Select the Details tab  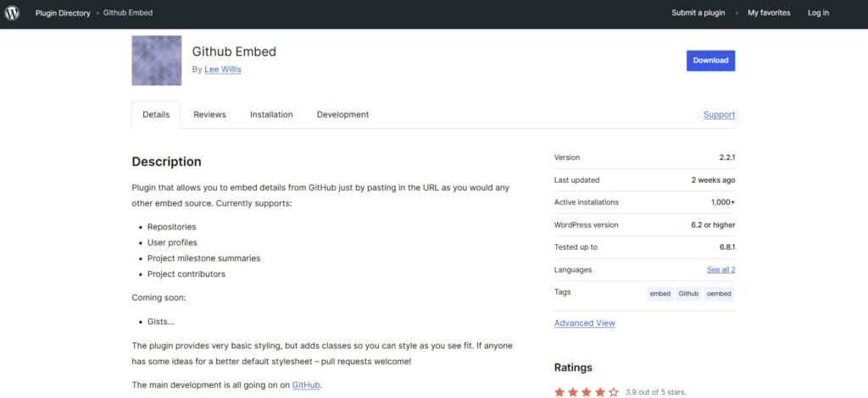coord(156,115)
